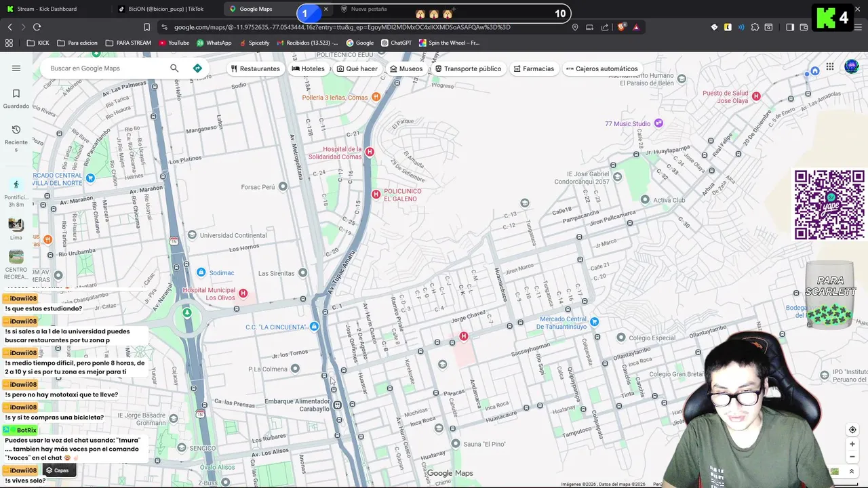Click the P La Colmena marker

pos(295,369)
